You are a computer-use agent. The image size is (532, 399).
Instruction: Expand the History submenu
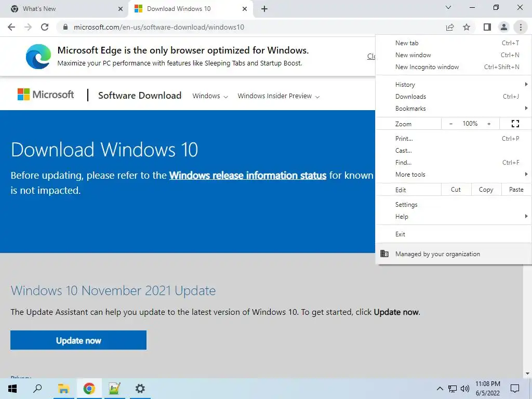pos(454,85)
